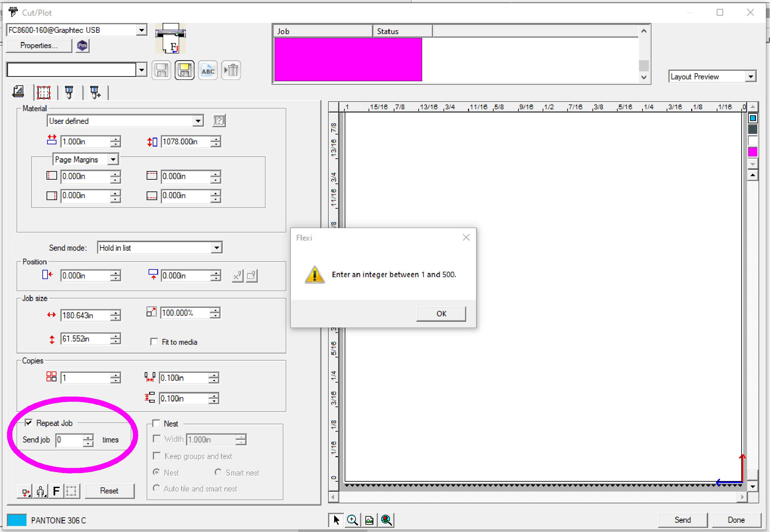Image resolution: width=770 pixels, height=532 pixels.
Task: Click the PANTONE 306 C color swatch
Action: pyautogui.click(x=17, y=520)
